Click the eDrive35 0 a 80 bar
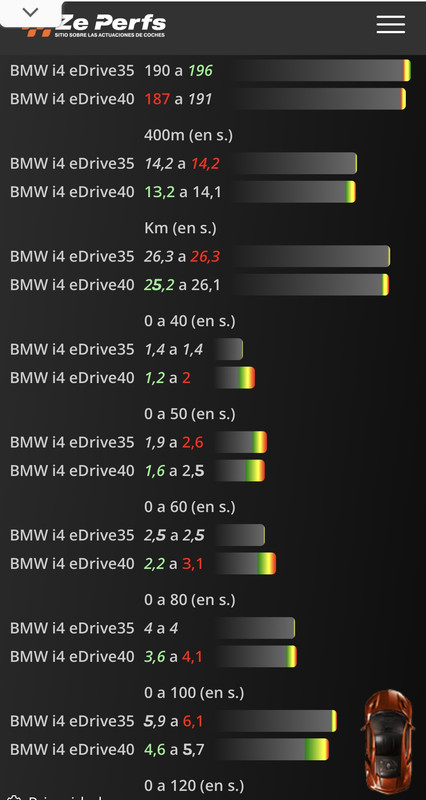Screen dimensions: 426x800 pyautogui.click(x=255, y=628)
